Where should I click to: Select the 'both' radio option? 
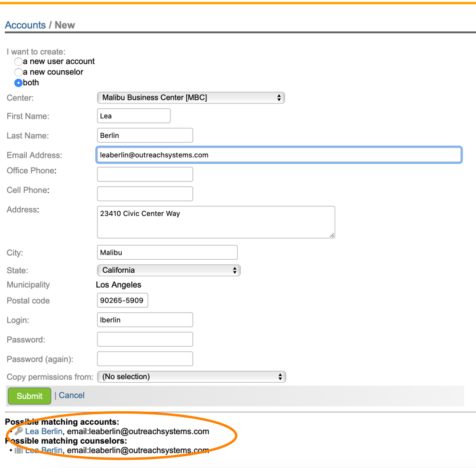click(x=18, y=83)
